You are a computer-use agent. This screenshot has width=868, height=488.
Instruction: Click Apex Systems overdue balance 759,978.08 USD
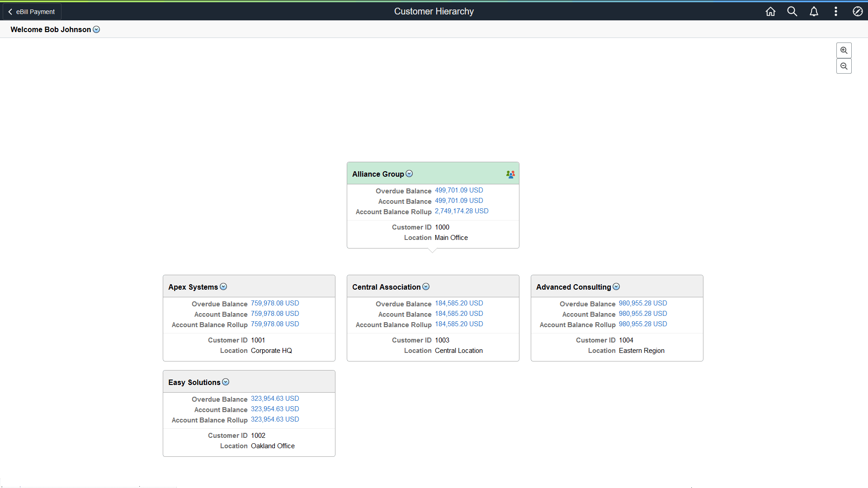pyautogui.click(x=275, y=304)
